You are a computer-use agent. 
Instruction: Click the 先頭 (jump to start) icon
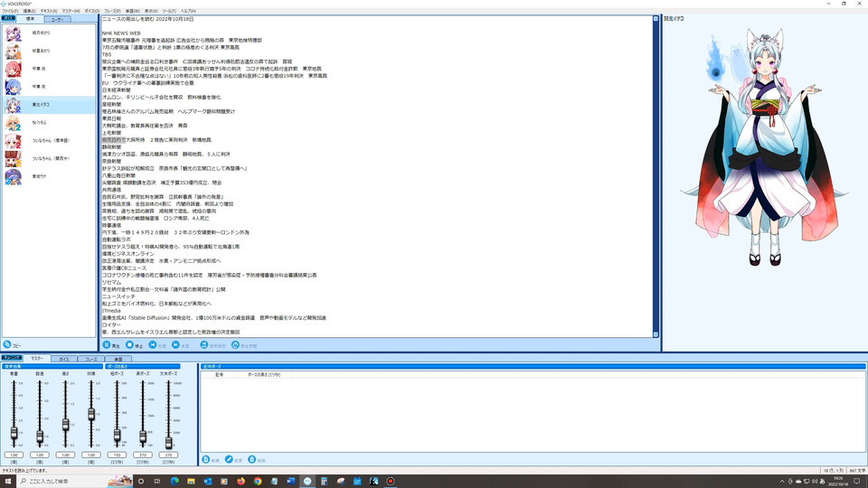[x=153, y=344]
